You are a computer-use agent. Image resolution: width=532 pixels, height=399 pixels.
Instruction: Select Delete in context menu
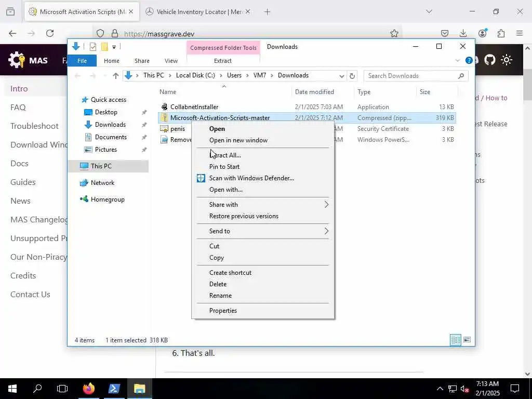[x=263, y=284]
